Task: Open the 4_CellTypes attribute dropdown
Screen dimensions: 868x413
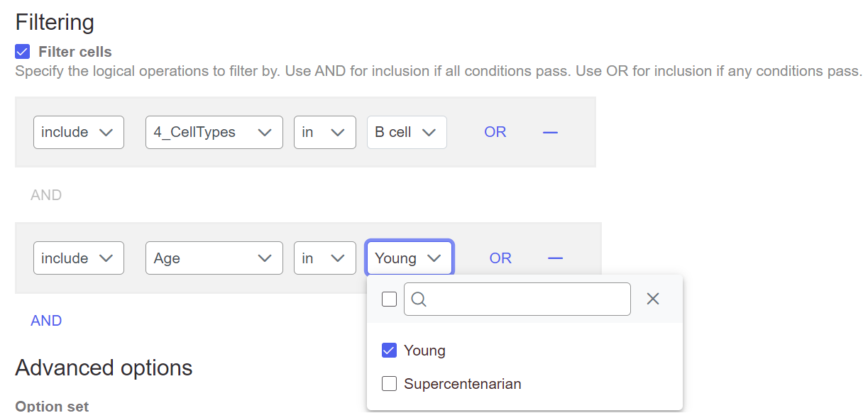Action: click(214, 132)
